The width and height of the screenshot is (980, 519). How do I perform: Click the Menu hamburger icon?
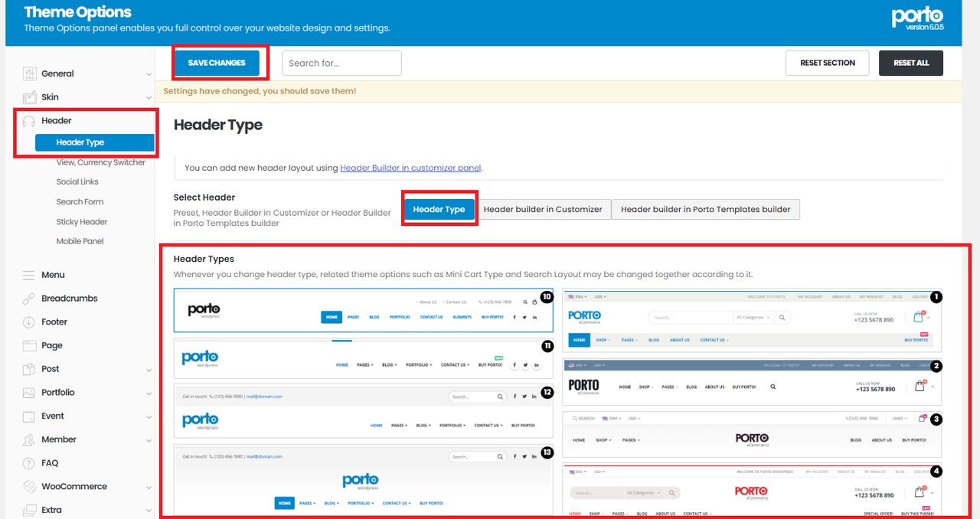click(x=29, y=275)
